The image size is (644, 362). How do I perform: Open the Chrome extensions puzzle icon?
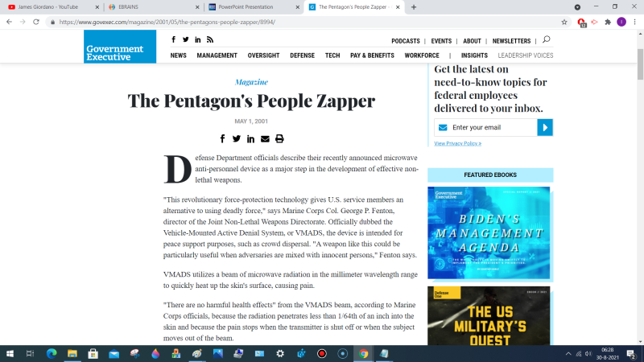point(608,23)
